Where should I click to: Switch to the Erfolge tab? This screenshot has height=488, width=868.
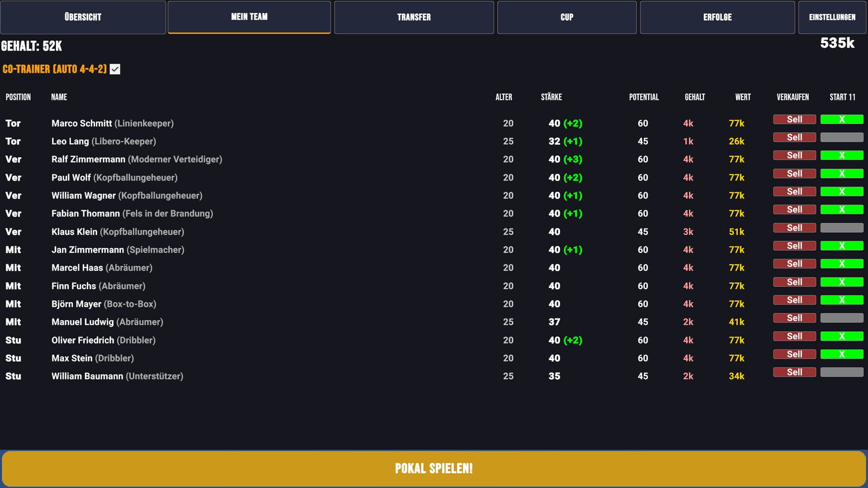coord(717,17)
